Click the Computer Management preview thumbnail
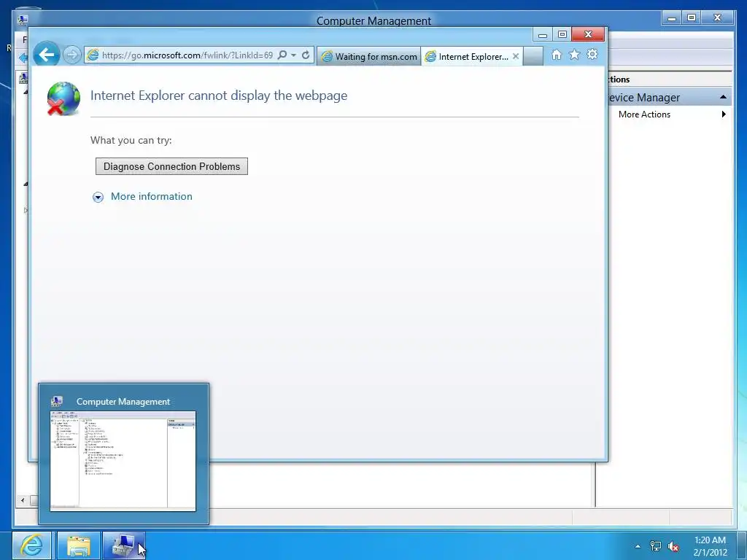The width and height of the screenshot is (747, 560). [x=123, y=462]
